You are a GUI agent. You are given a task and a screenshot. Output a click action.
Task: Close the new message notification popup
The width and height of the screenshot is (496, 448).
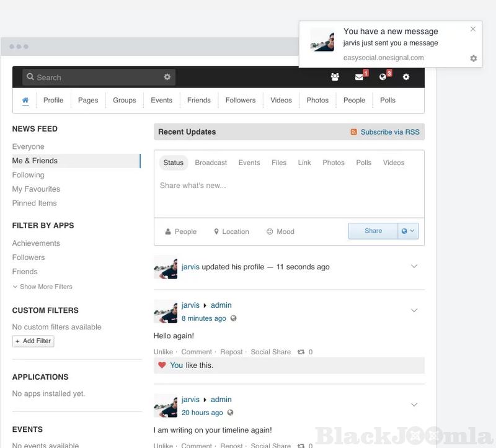473,29
